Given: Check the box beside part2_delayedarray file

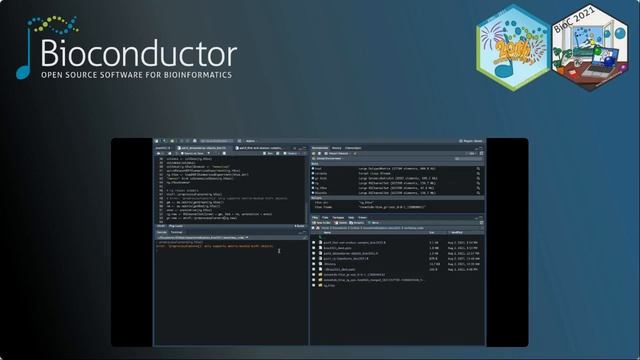Looking at the screenshot, I should coord(313,253).
